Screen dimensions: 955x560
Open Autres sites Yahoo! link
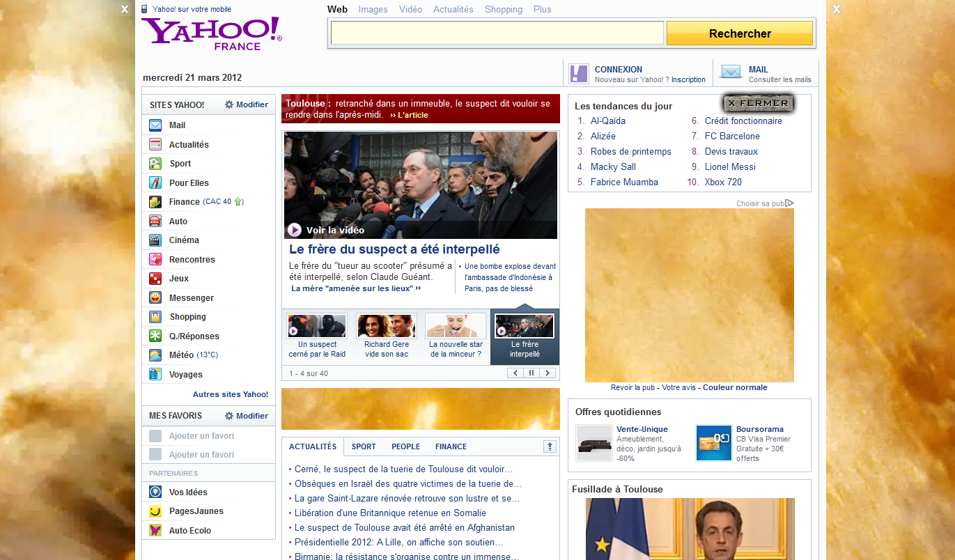point(231,394)
